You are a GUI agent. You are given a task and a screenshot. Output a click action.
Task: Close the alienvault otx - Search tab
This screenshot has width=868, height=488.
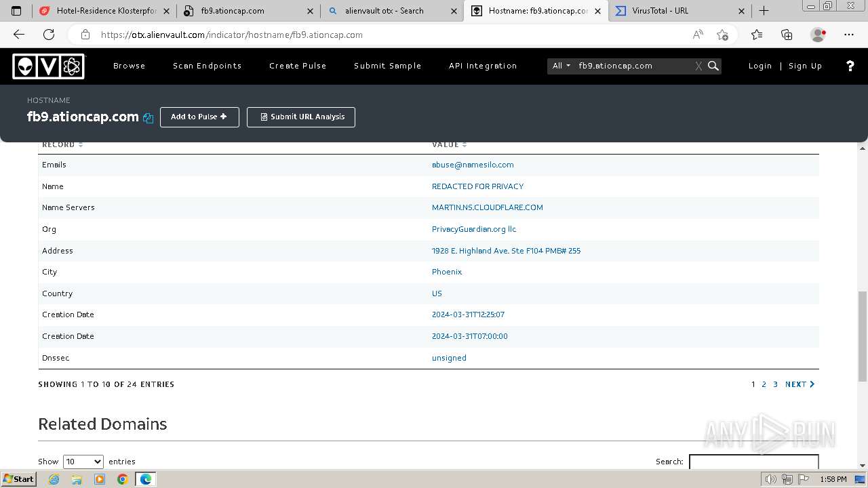(x=453, y=11)
